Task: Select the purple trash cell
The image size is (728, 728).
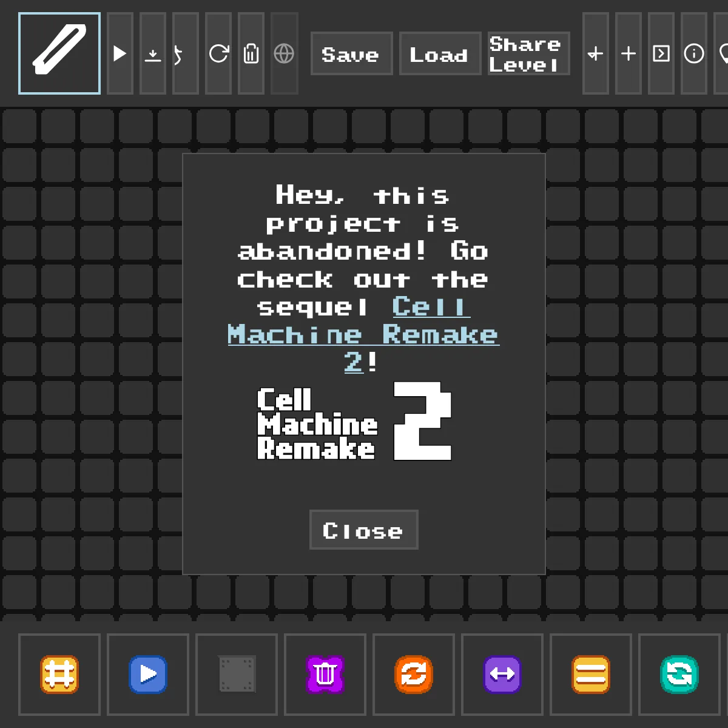Action: (325, 674)
